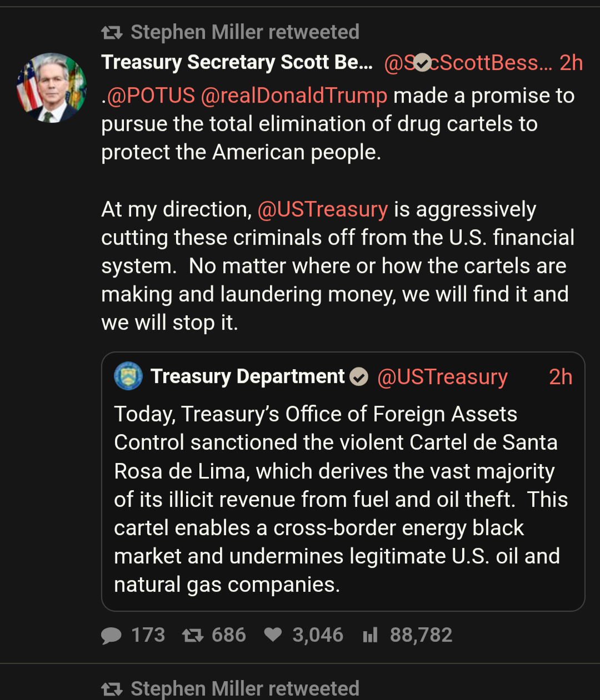Open @USTreasury mention in tweet body
Viewport: 600px width, 700px height.
pos(323,209)
